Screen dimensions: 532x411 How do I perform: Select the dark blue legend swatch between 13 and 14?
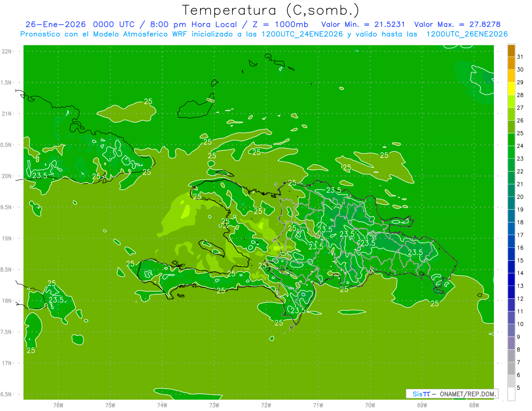(x=511, y=279)
